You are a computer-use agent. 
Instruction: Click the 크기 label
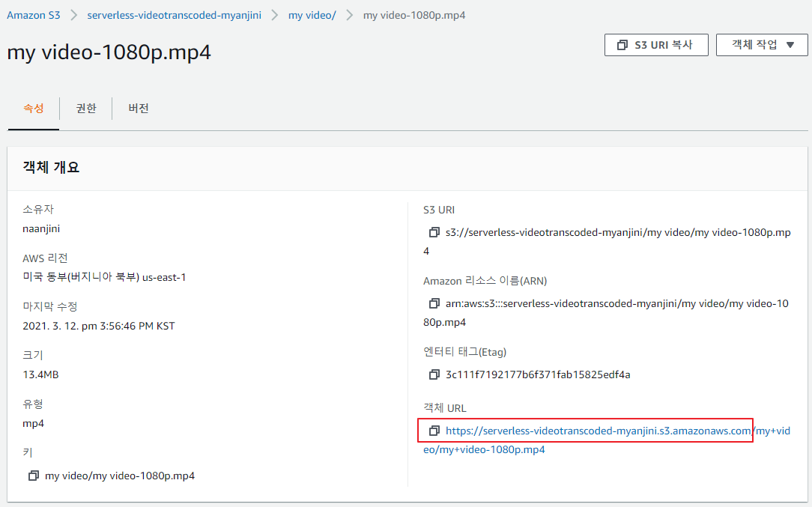coord(33,355)
